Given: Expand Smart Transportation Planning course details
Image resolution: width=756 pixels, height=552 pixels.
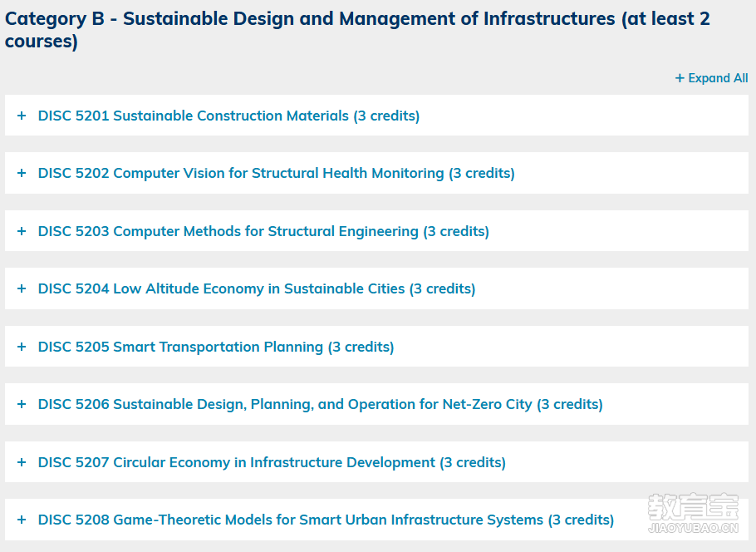Looking at the screenshot, I should click(216, 347).
